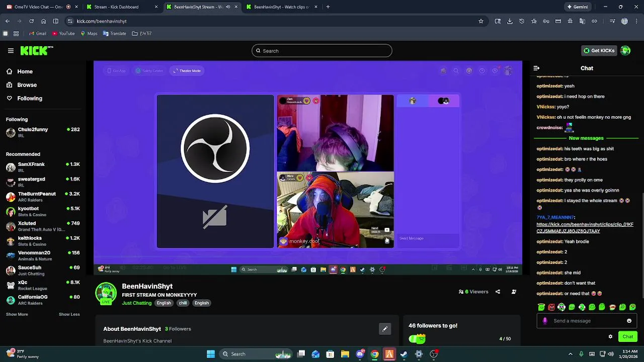Open the clip link in chat
This screenshot has width=644, height=362.
[x=585, y=228]
